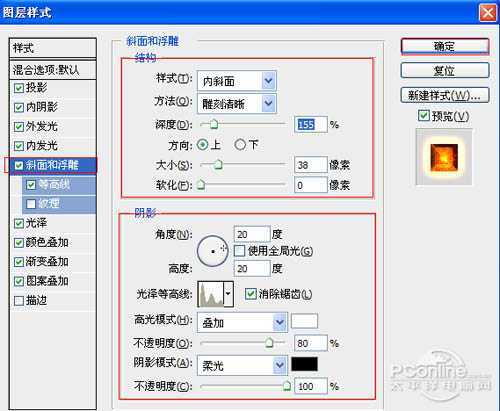500x411 pixels.
Task: Select the 下 direction radio button
Action: click(x=240, y=145)
